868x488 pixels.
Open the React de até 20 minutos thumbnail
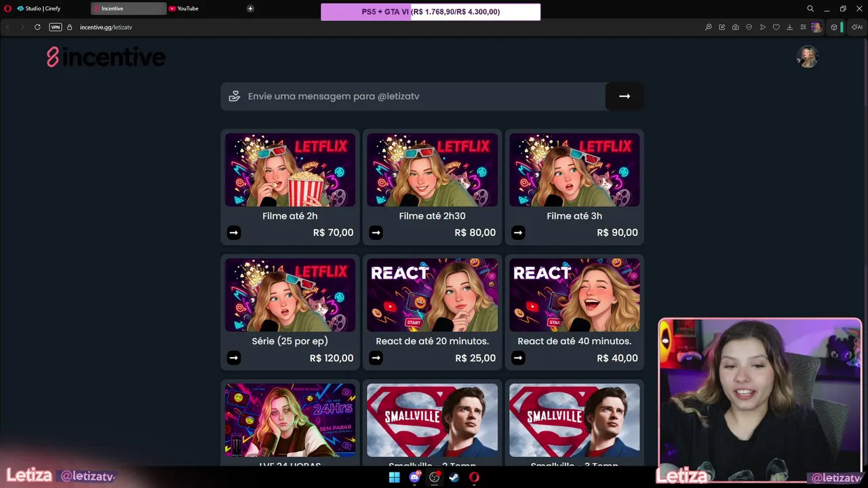[433, 295]
